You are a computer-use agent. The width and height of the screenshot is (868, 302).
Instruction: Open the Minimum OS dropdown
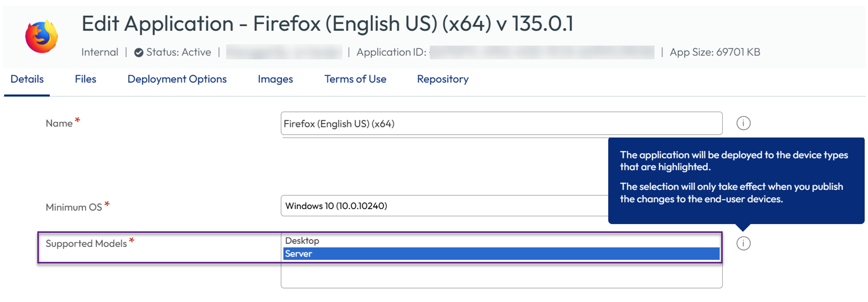click(445, 206)
